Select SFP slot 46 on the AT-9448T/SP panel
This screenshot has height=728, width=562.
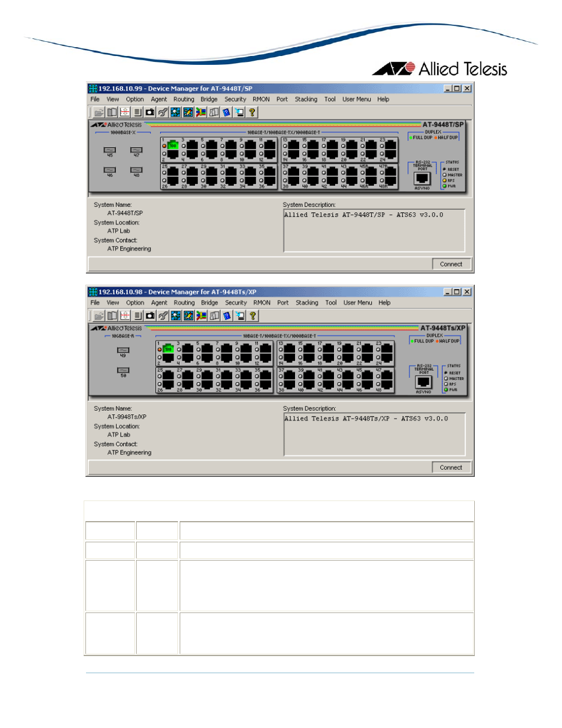(110, 170)
